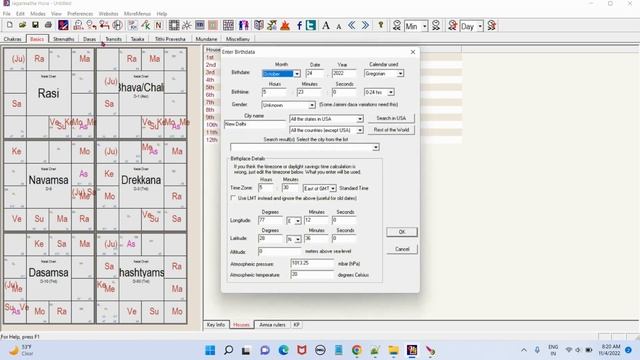The image size is (640, 360).
Task: Click the key lock toolbar icon
Action: point(381,25)
